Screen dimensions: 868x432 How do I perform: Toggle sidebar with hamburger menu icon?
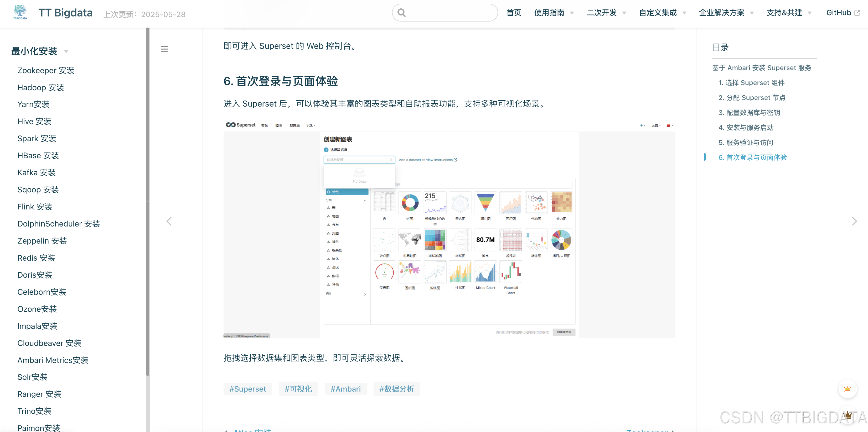click(x=164, y=49)
